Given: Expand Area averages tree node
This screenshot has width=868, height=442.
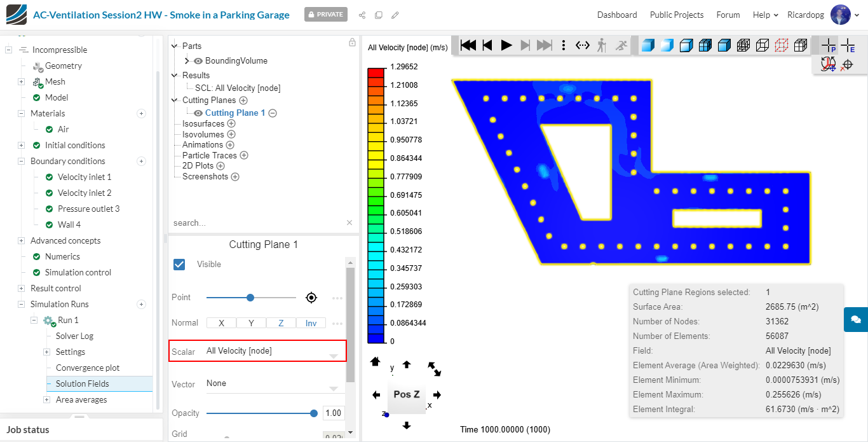Looking at the screenshot, I should coord(46,399).
